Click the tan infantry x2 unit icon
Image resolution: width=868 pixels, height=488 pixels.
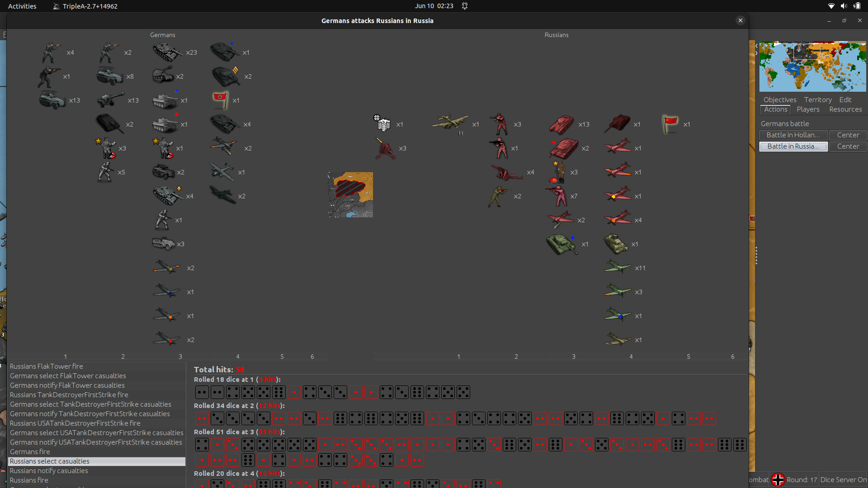(x=499, y=196)
